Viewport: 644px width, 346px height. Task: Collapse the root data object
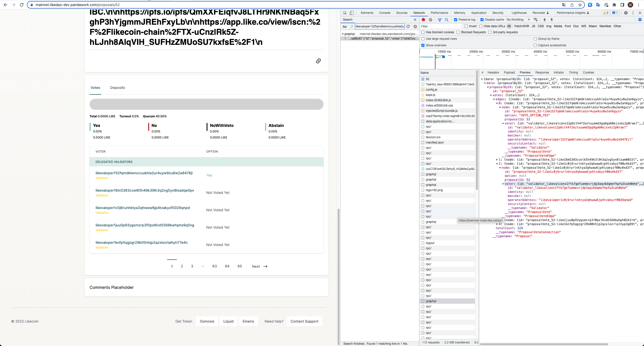[x=482, y=79]
